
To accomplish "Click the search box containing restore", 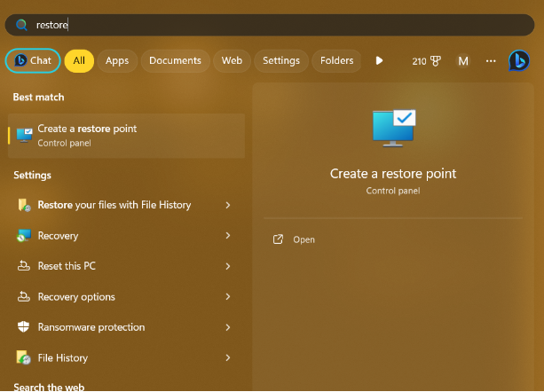I will tap(266, 25).
